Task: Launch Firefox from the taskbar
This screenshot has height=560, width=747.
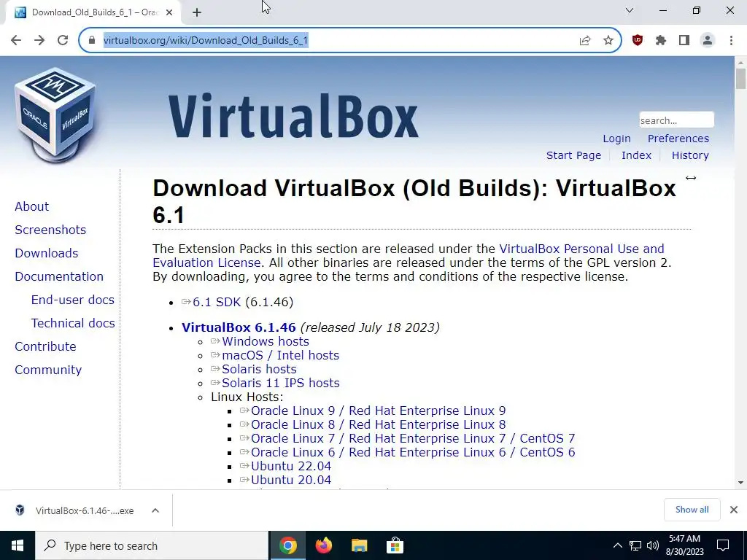Action: [323, 545]
